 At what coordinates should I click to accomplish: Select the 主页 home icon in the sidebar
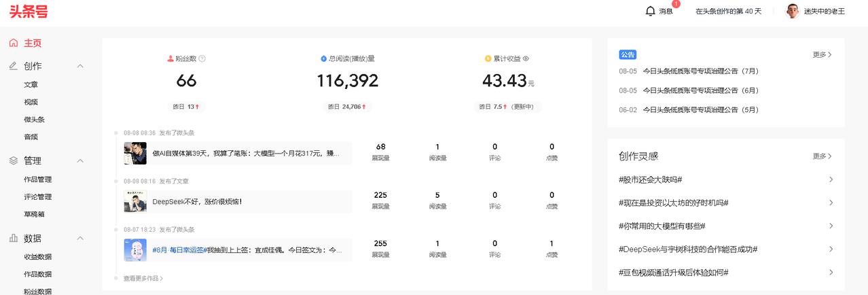[x=14, y=43]
